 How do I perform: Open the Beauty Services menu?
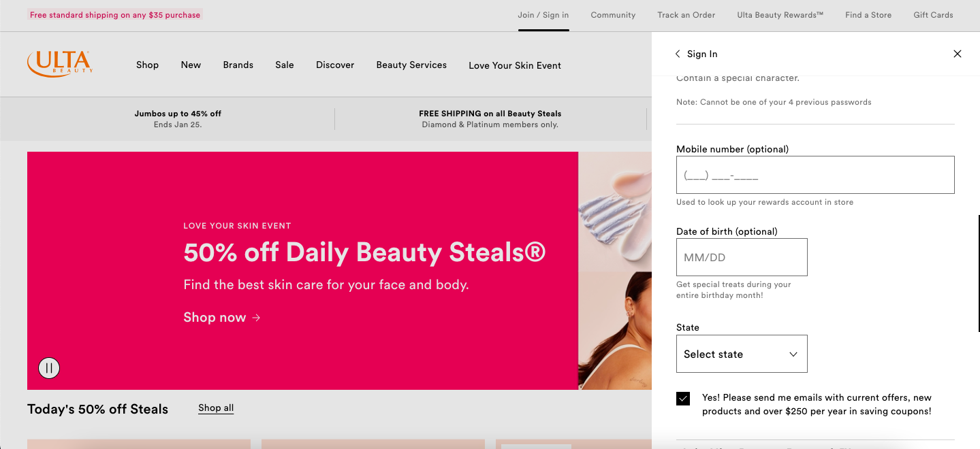point(411,65)
